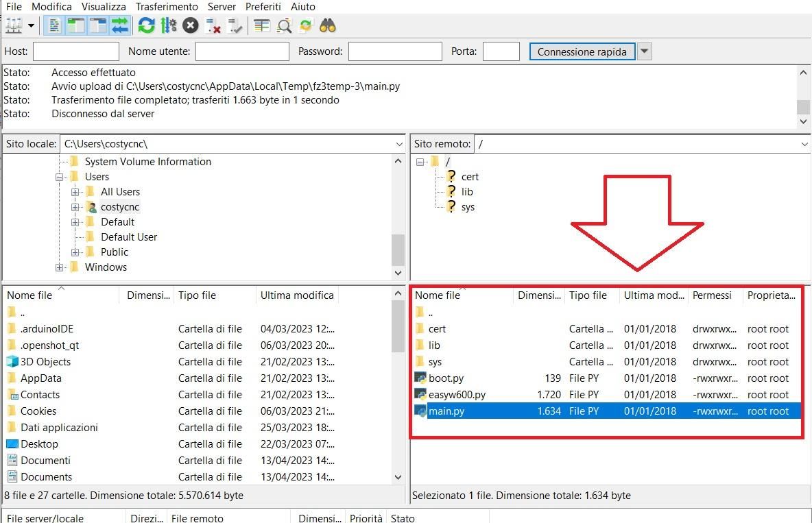
Task: Expand the costycnc tree node
Action: (75, 207)
